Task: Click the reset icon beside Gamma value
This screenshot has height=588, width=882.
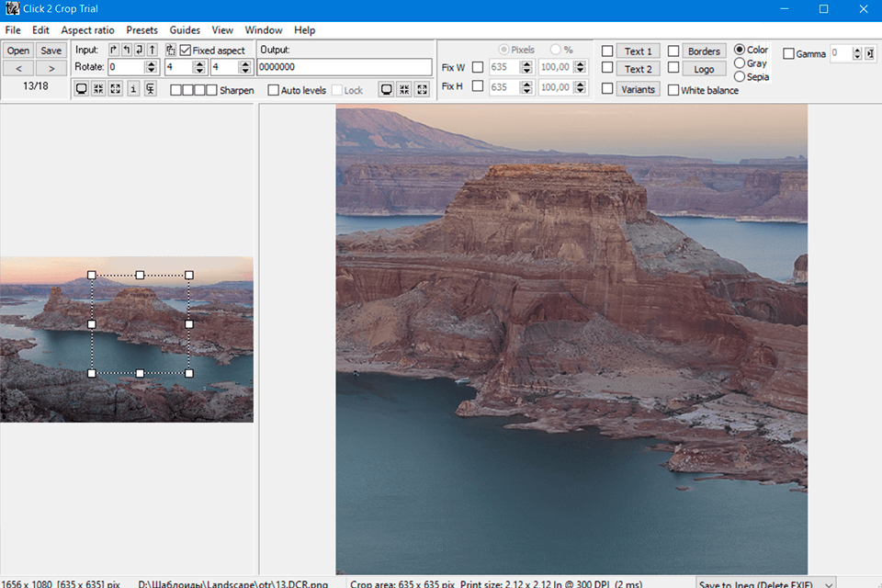Action: pyautogui.click(x=870, y=53)
